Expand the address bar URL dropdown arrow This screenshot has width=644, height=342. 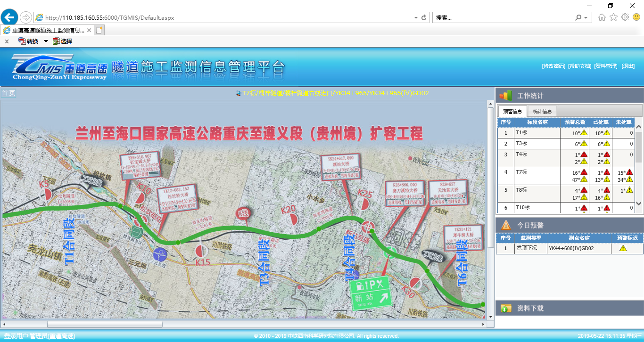point(416,18)
